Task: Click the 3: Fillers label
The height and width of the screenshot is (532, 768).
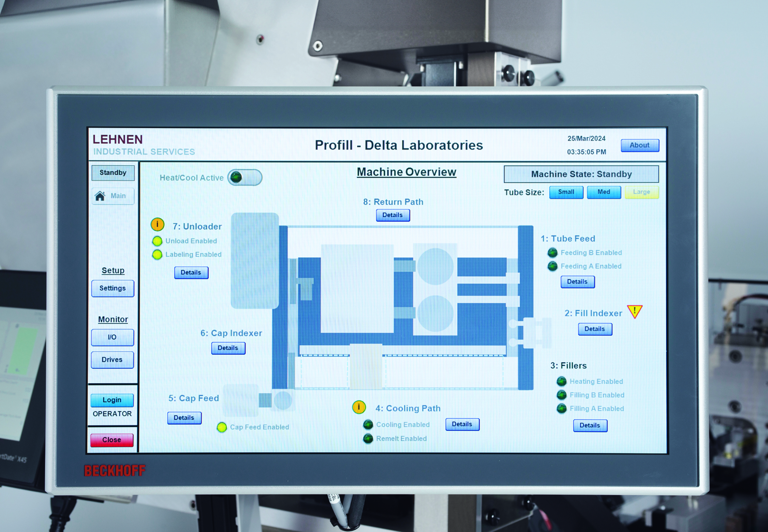Action: (569, 365)
